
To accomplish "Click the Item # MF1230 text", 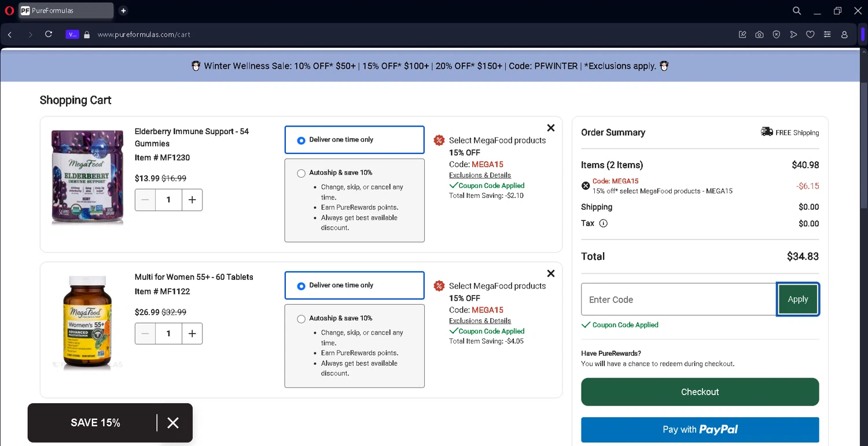I will click(162, 158).
